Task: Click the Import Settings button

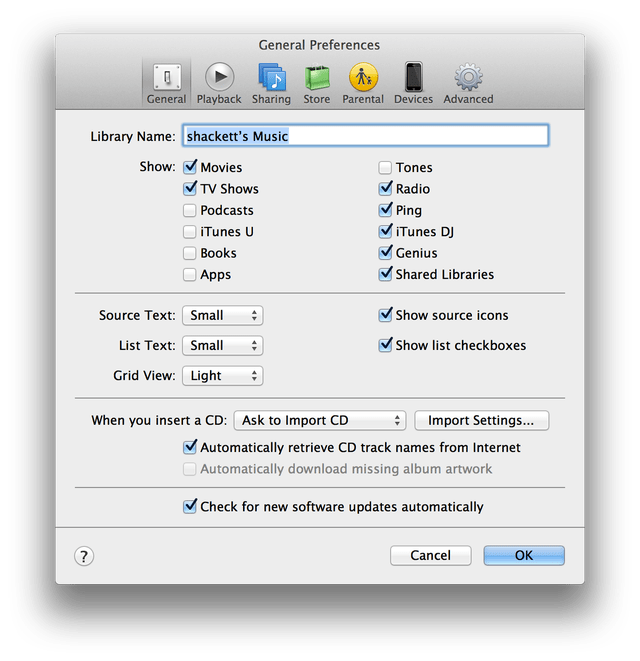Action: click(x=481, y=420)
